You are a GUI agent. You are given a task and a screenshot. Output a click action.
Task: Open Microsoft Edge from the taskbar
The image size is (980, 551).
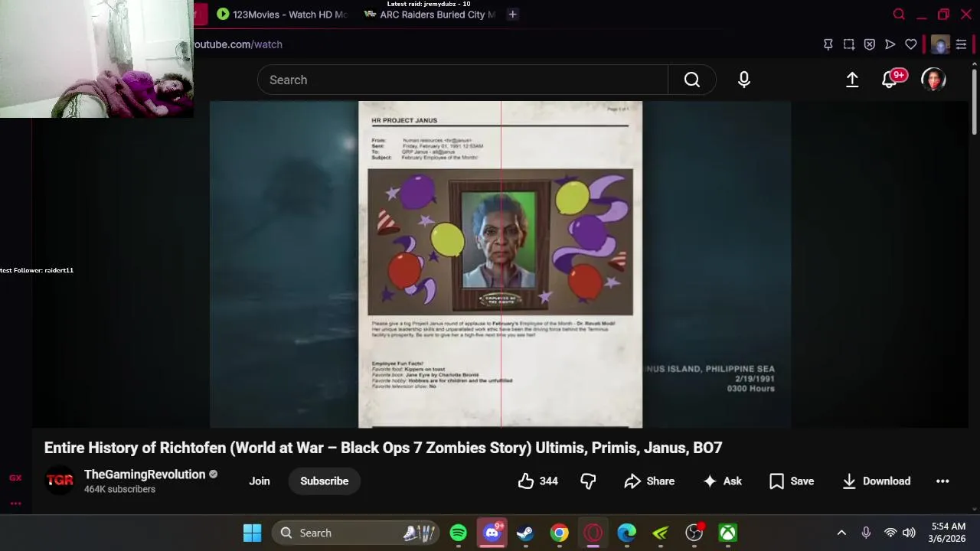(x=627, y=533)
